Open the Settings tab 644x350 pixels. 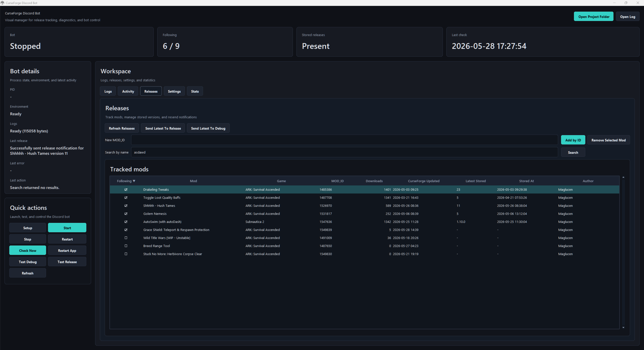(174, 91)
